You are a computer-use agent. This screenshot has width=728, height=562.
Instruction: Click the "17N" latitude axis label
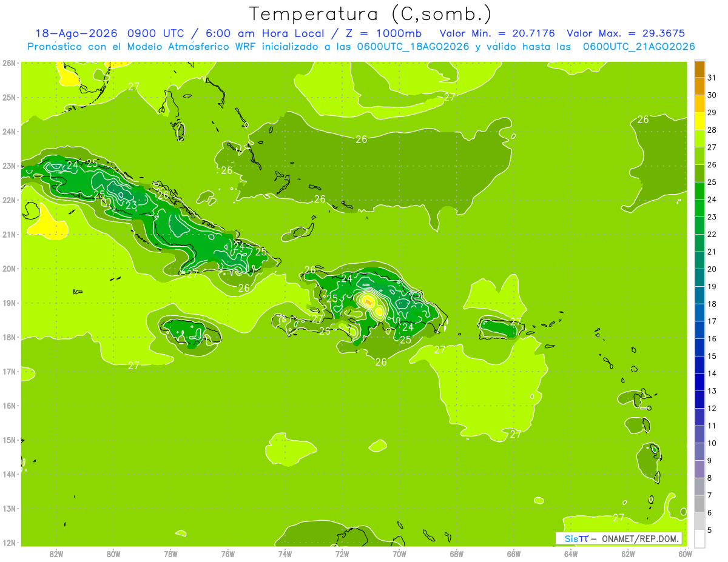(9, 371)
